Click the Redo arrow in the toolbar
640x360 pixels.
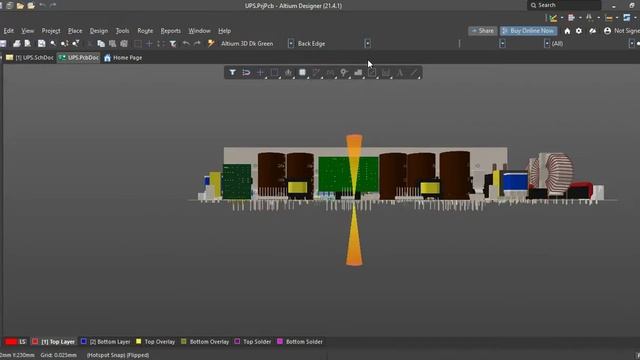point(198,44)
